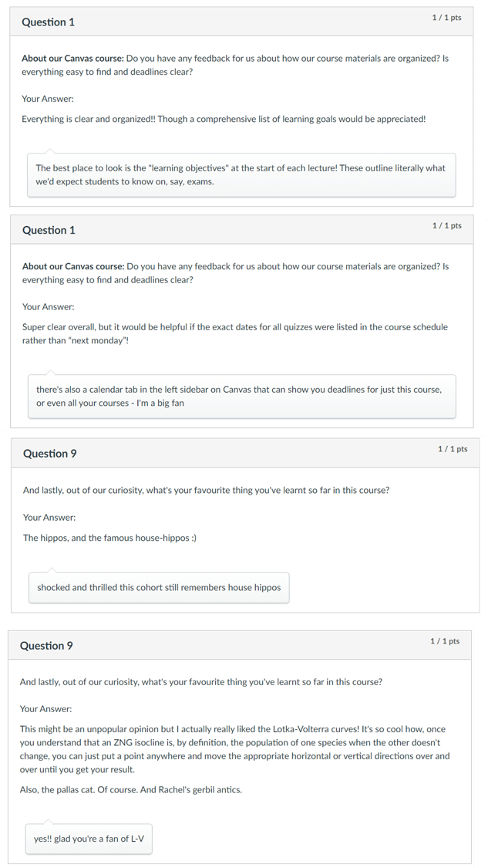Click the 1 / 1 pts score of first question
Viewport: 488px width, 868px height.
(446, 18)
